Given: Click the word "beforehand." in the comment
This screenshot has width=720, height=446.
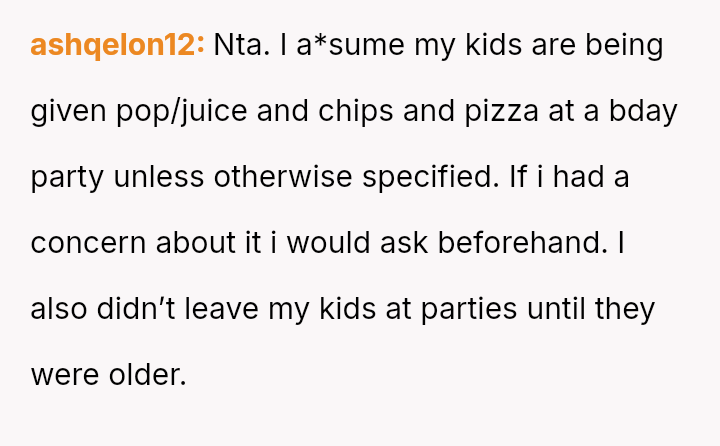Looking at the screenshot, I should 523,243.
